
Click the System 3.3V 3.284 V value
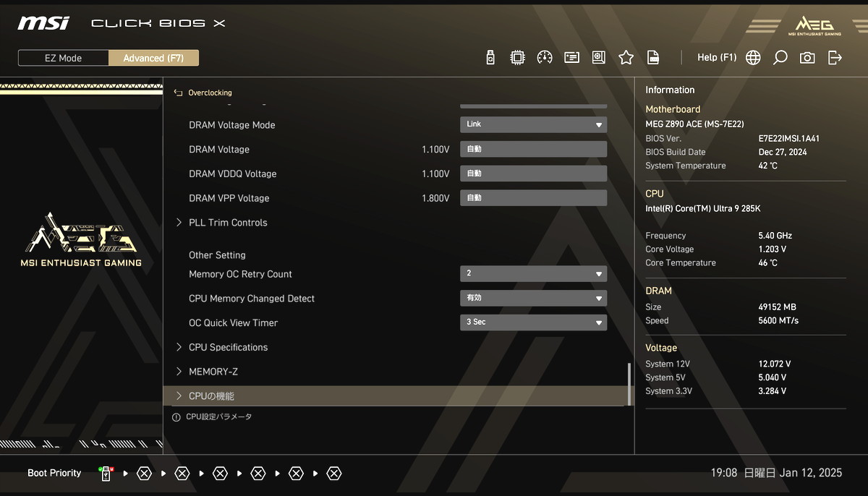click(772, 391)
